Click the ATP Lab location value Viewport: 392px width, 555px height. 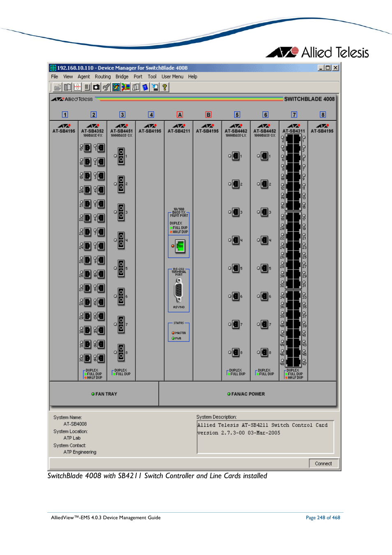click(x=72, y=438)
